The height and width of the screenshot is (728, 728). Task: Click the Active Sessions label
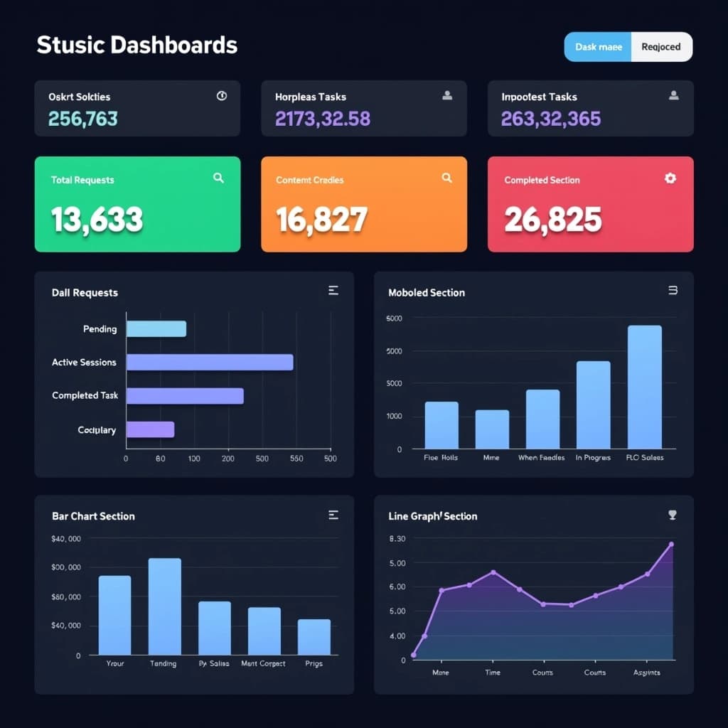(x=84, y=362)
